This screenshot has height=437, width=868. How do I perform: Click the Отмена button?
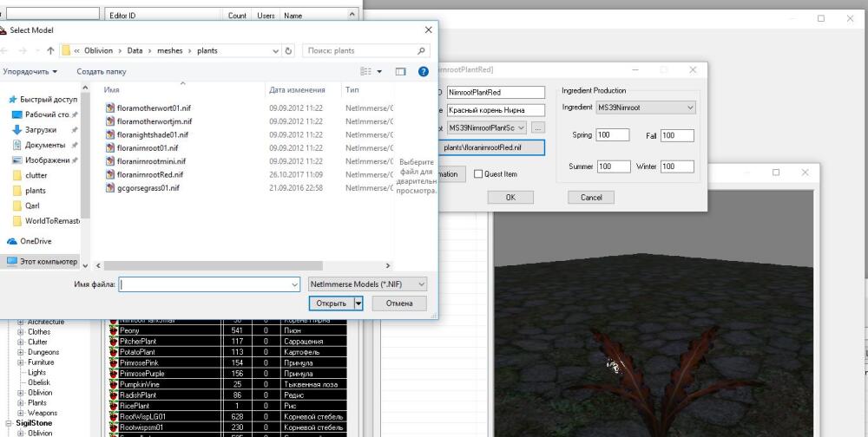pyautogui.click(x=399, y=303)
